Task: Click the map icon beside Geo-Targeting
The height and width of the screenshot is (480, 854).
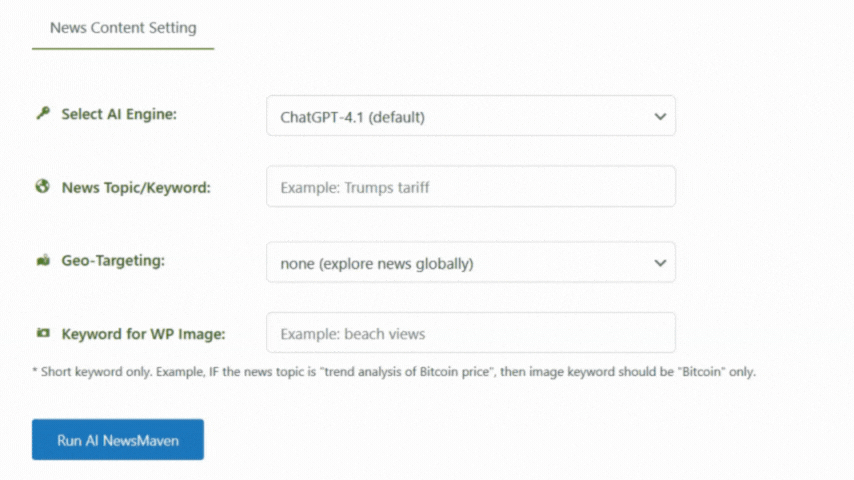Action: (x=43, y=260)
